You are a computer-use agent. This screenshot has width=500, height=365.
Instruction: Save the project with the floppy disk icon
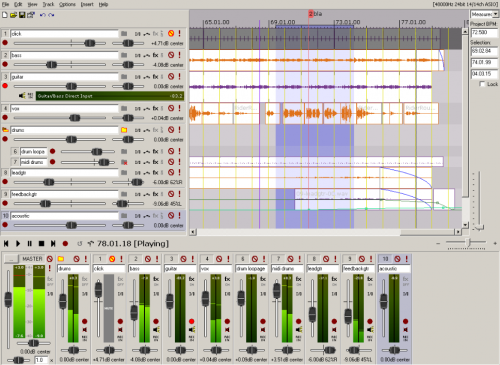click(x=22, y=15)
